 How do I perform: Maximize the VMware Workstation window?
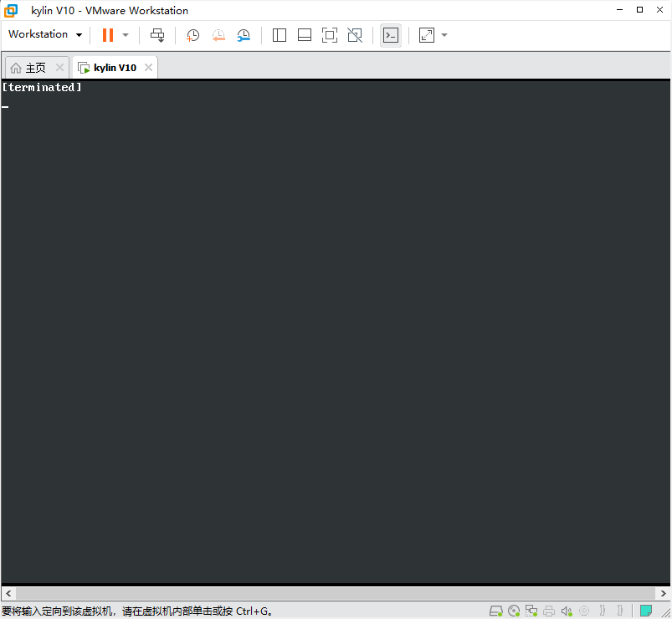639,10
